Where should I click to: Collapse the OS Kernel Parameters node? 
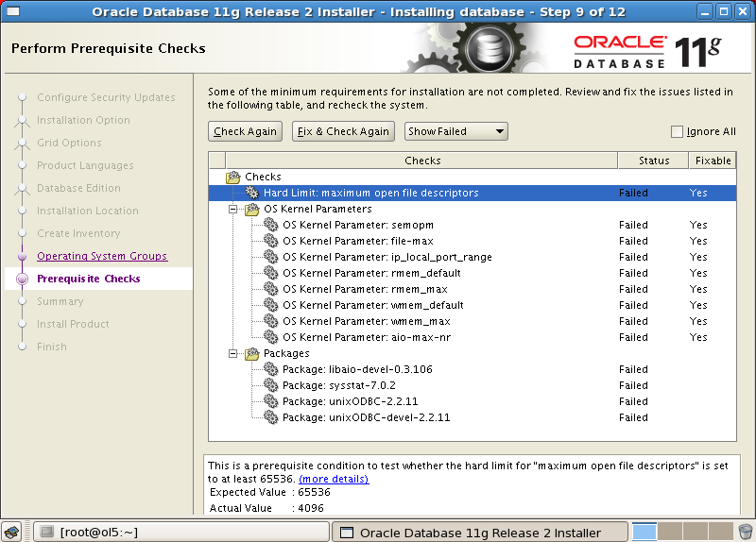click(x=232, y=209)
